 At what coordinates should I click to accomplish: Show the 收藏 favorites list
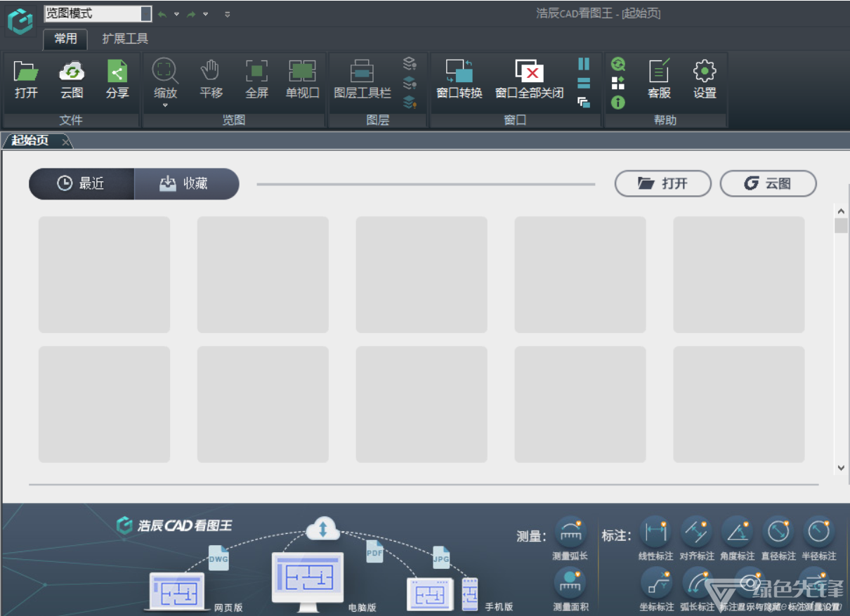point(186,184)
